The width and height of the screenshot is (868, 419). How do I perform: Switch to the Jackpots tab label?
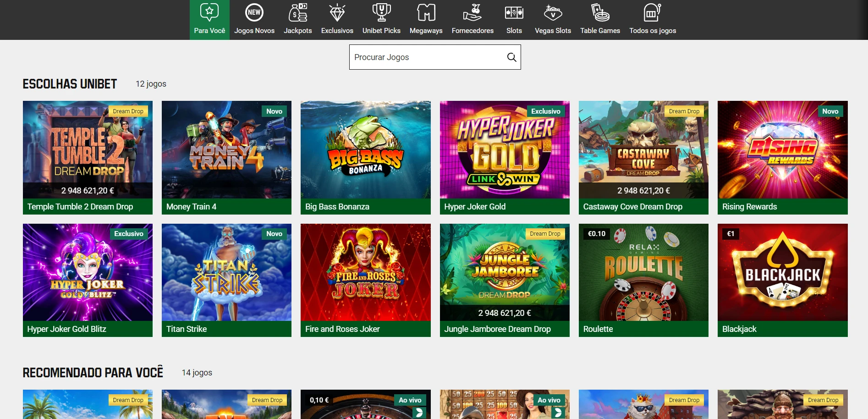[298, 31]
